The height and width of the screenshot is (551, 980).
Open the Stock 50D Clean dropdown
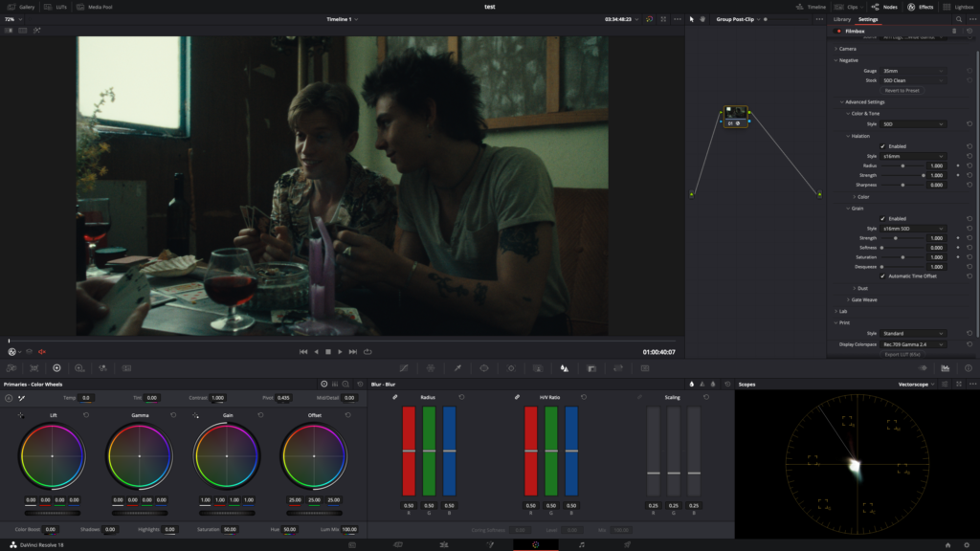coord(913,80)
